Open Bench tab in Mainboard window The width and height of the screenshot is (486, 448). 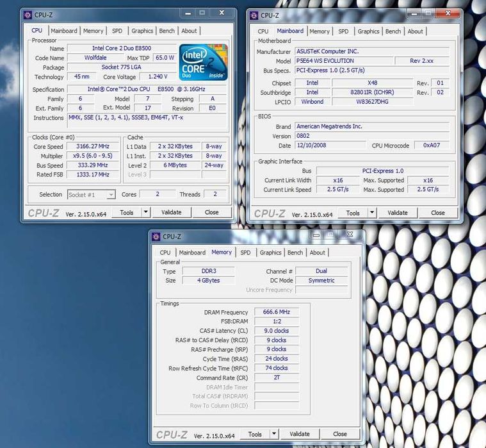coord(393,31)
